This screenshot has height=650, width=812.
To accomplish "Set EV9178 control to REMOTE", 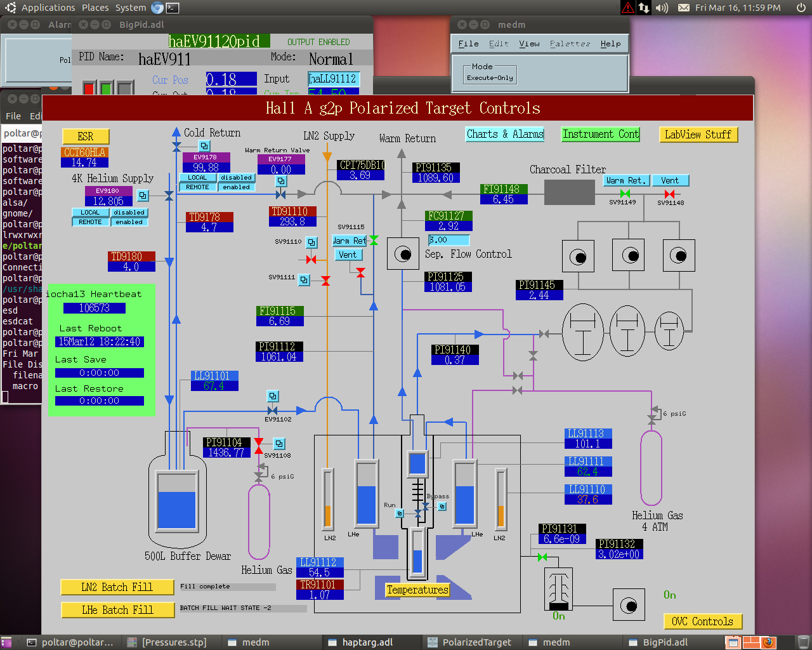I will (197, 187).
